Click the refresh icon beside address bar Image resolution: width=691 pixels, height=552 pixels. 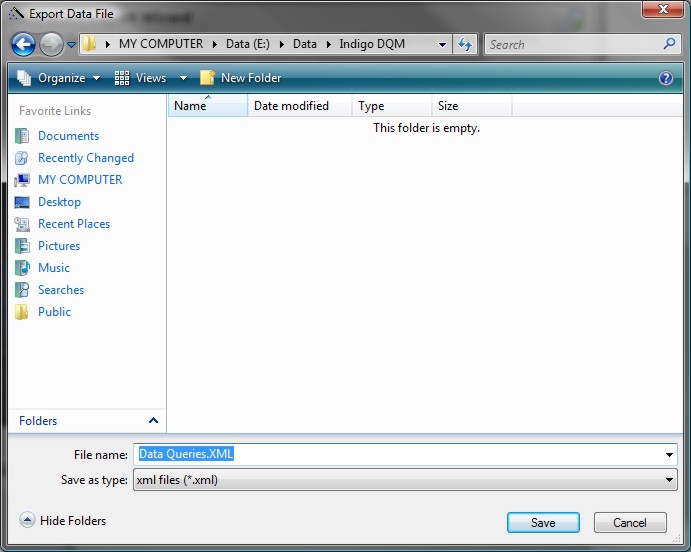(x=465, y=44)
